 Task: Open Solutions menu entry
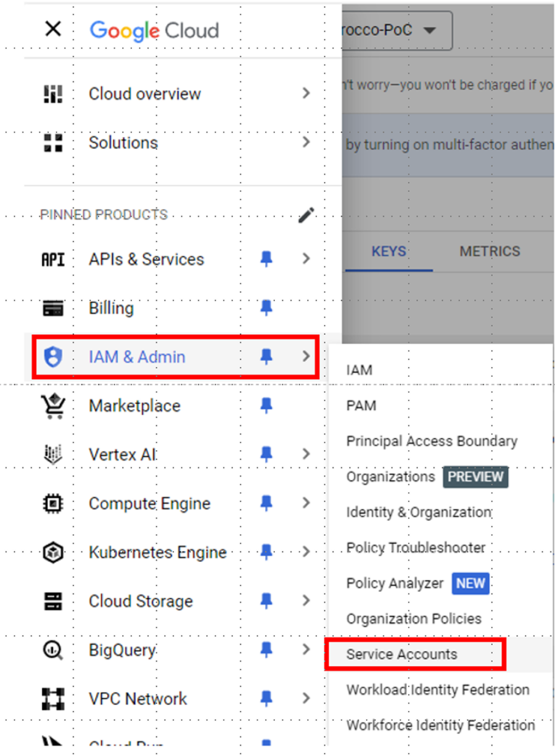[x=123, y=142]
